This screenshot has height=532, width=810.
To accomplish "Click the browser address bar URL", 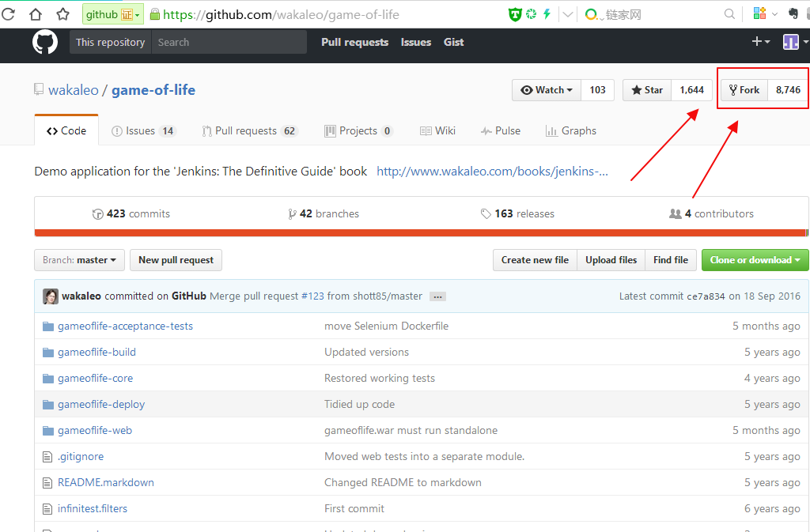I will (x=281, y=14).
